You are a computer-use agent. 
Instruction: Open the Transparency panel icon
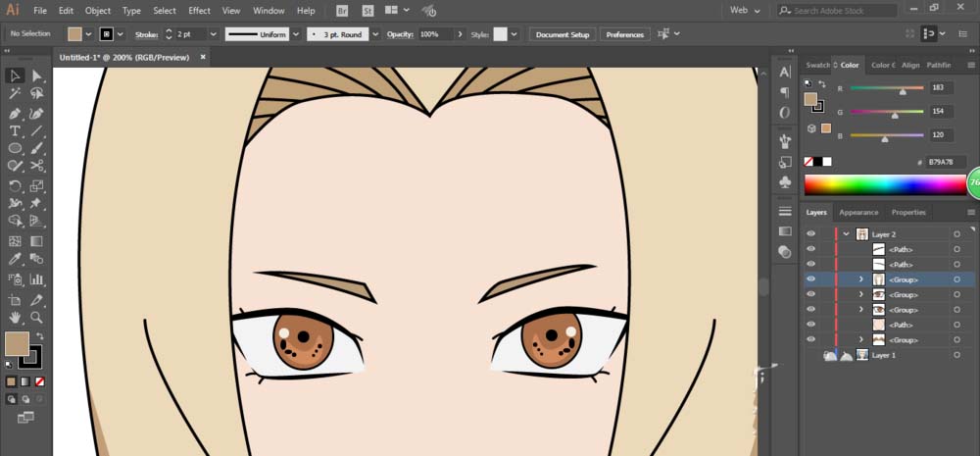[785, 251]
